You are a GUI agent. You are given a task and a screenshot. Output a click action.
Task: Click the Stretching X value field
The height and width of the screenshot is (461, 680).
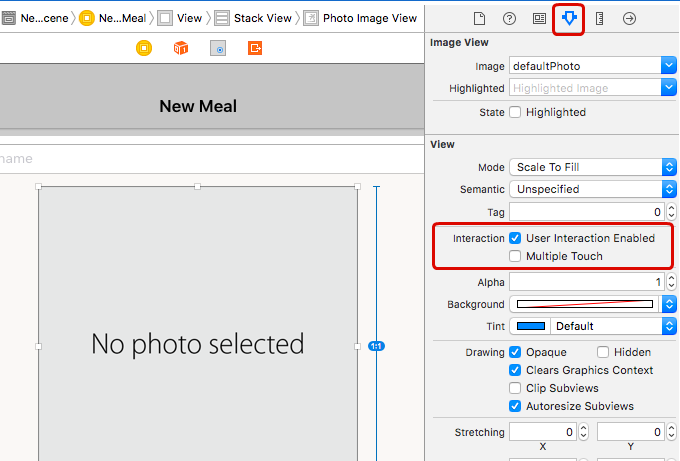[x=543, y=432]
